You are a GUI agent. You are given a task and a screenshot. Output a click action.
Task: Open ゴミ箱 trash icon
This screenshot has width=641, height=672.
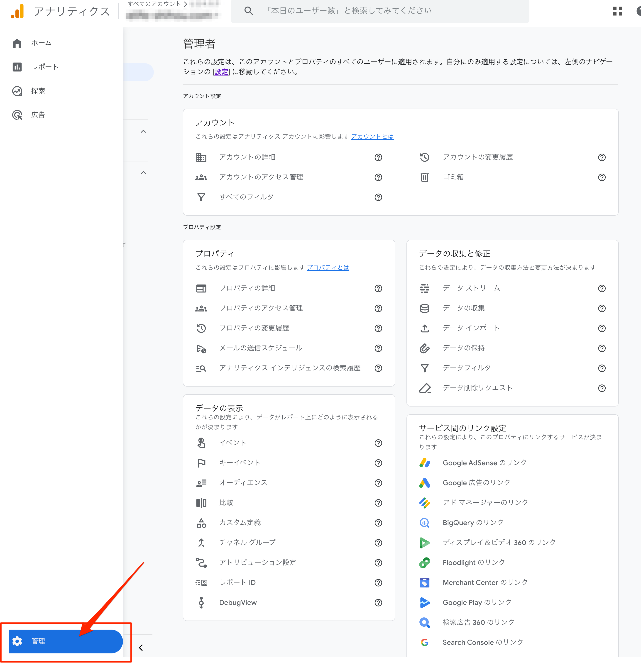click(424, 177)
